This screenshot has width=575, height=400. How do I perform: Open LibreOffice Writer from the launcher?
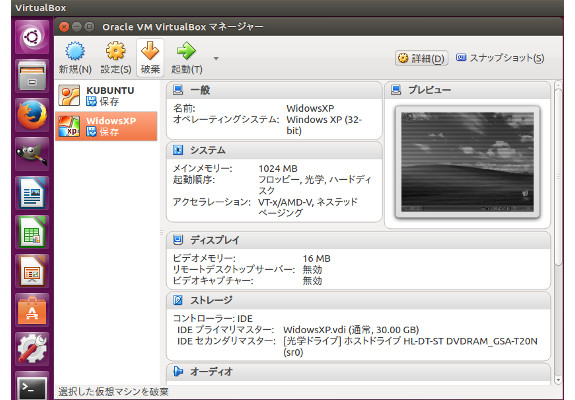click(x=32, y=193)
